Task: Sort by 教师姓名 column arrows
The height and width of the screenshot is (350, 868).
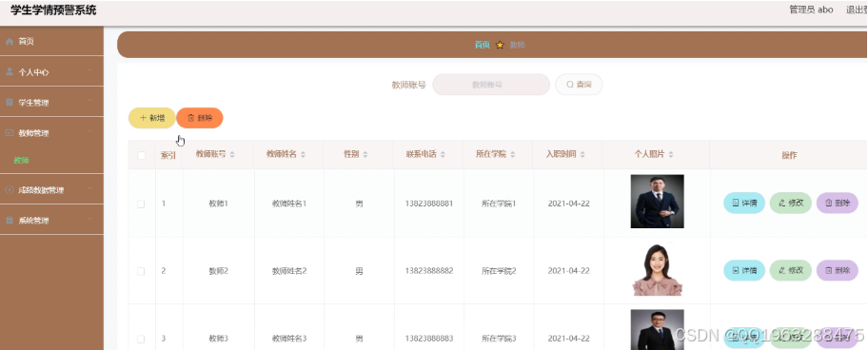Action: coord(303,155)
